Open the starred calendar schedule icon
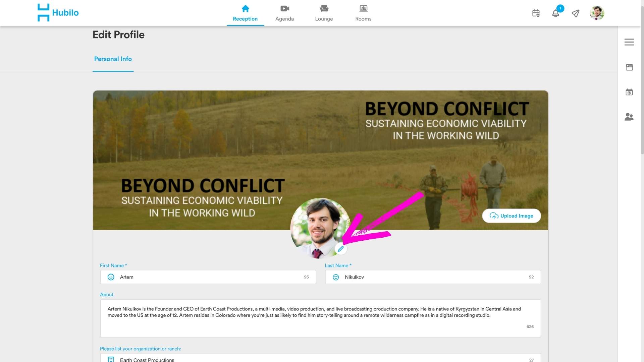This screenshot has width=644, height=362. [536, 13]
